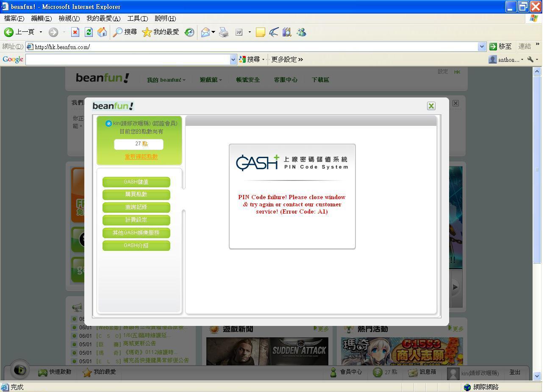Open the Mail icon dropdown arrow
Image resolution: width=544 pixels, height=392 pixels.
(x=213, y=32)
